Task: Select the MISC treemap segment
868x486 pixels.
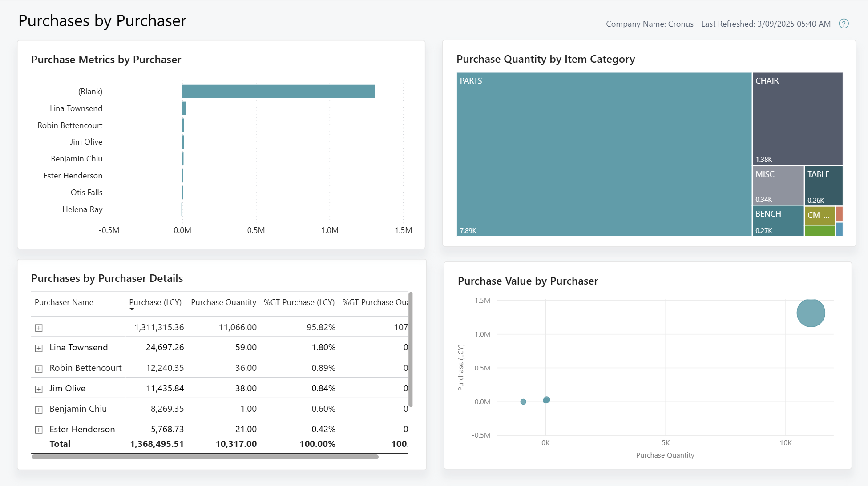Action: [778, 185]
